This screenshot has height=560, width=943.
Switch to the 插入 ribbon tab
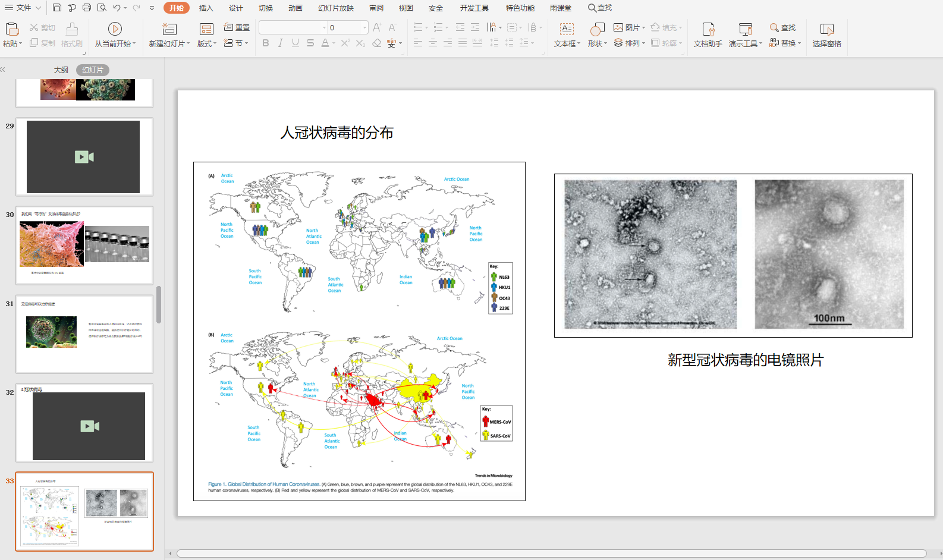[206, 8]
